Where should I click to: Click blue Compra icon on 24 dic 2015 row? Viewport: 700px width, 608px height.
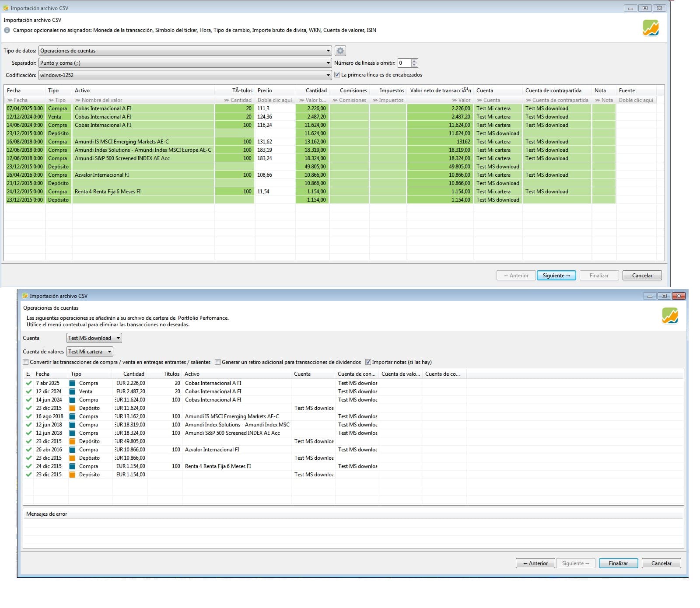(x=73, y=466)
